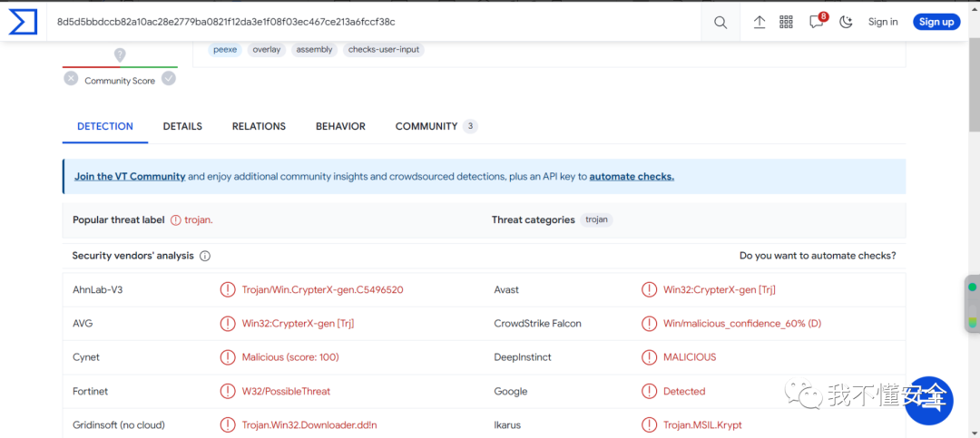Screen dimensions: 980x438
Task: Click the VirusTotal logo icon
Action: [23, 22]
